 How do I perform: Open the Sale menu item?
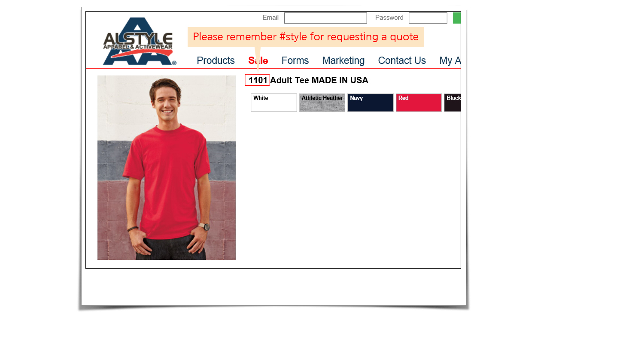pos(258,60)
